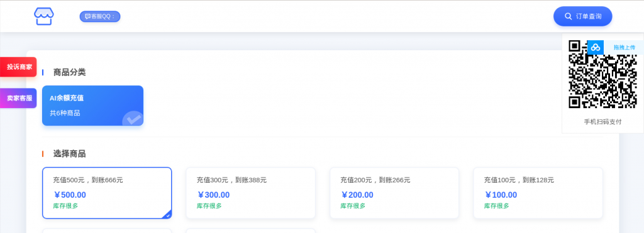The height and width of the screenshot is (233, 644).
Task: Click the 手机扫码支付 caption
Action: (x=602, y=122)
